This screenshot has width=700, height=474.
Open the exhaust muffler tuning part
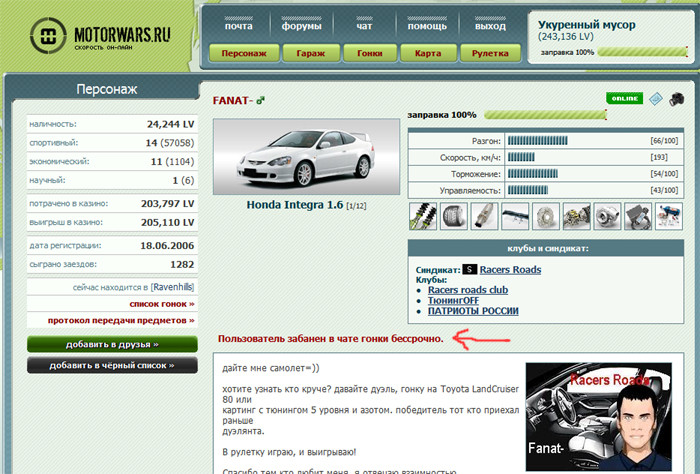(484, 216)
